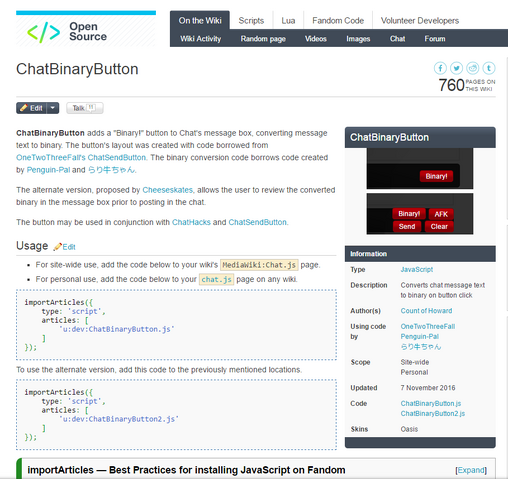Click the 7 November 2016 updated date
The image size is (508, 479).
pyautogui.click(x=428, y=388)
